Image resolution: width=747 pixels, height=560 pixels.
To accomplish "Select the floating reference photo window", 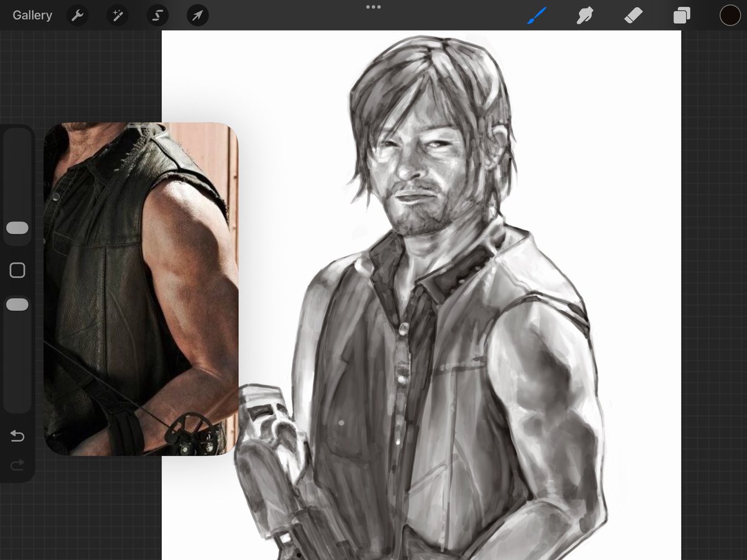I will pos(141,289).
